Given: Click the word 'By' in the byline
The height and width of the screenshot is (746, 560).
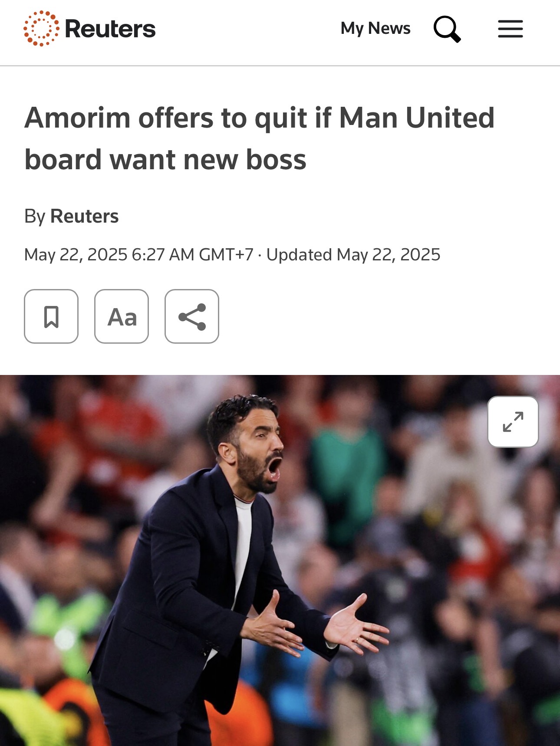Looking at the screenshot, I should coord(35,216).
